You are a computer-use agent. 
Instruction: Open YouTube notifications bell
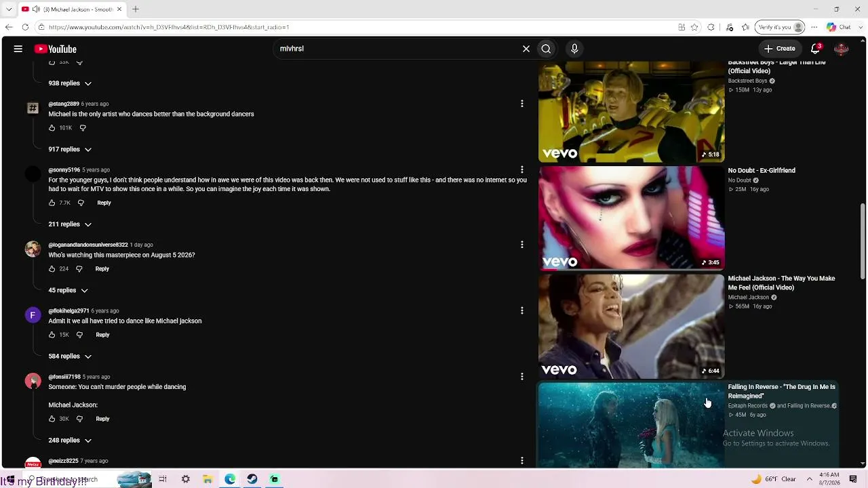816,49
